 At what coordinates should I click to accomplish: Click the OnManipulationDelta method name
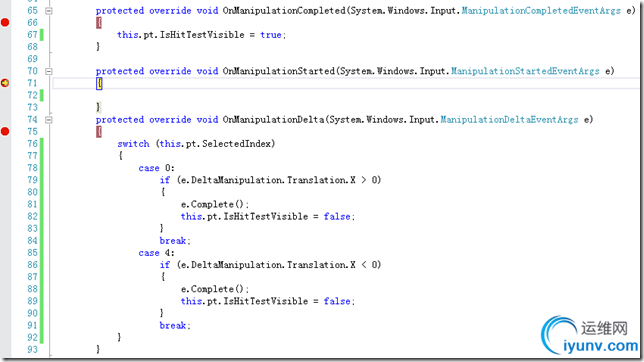click(274, 120)
